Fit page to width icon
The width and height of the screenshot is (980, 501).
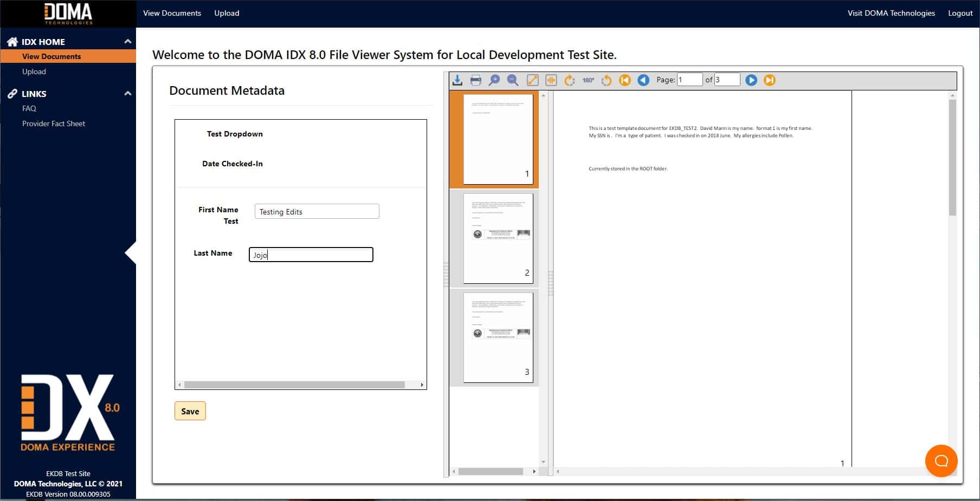[551, 80]
